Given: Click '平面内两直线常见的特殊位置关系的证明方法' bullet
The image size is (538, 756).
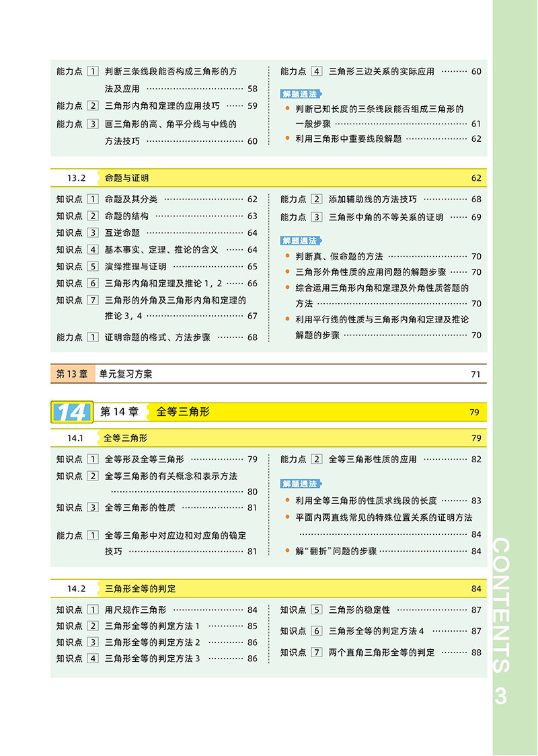Looking at the screenshot, I should click(x=383, y=518).
